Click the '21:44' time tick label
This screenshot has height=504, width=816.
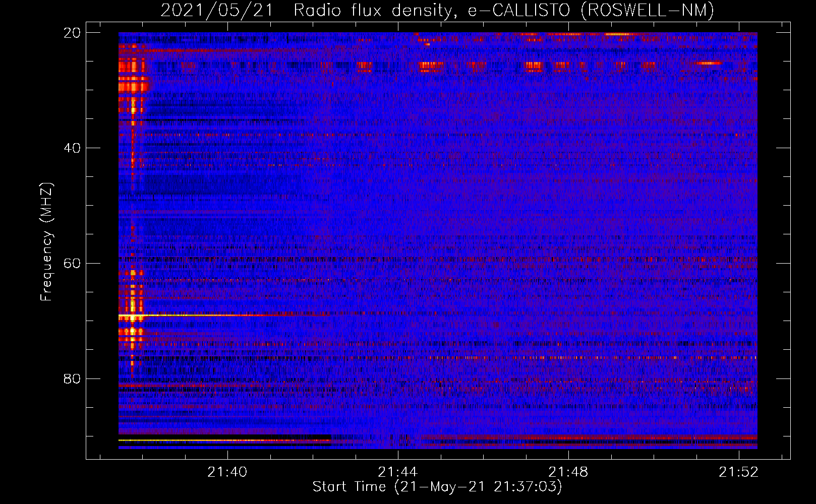[x=398, y=472]
